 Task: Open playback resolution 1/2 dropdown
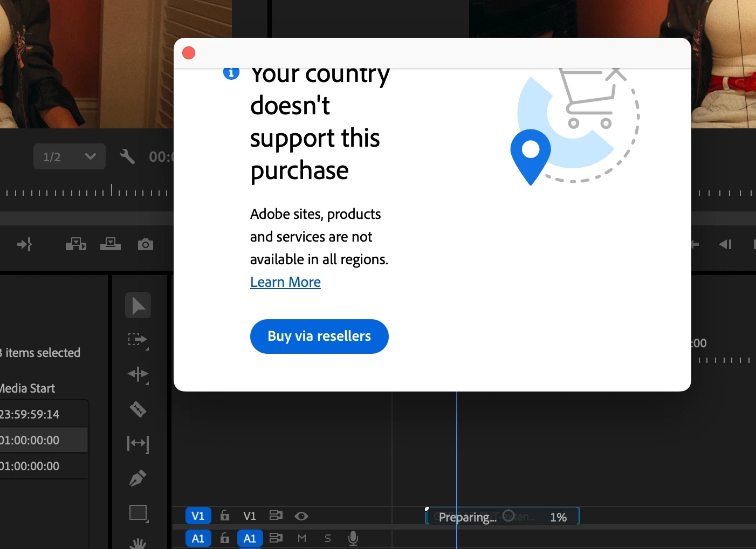pos(70,157)
